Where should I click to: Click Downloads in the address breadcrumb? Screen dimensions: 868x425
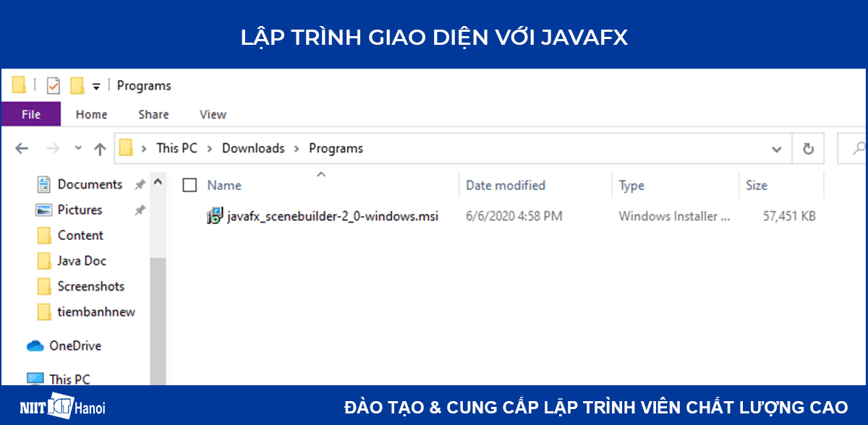(x=253, y=148)
